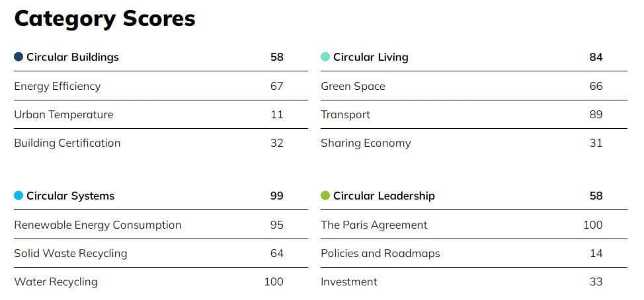Select the Circular Buildings heading

pos(73,57)
